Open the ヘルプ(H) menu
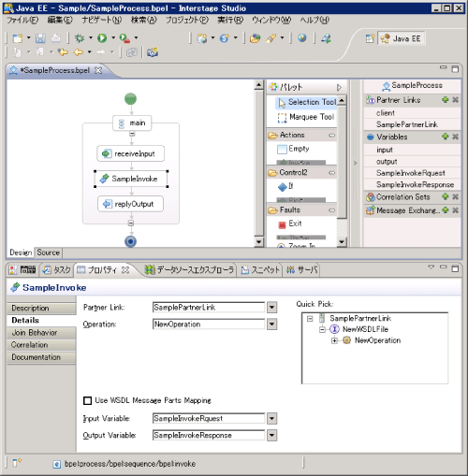Screen dimensions: 468x476 (x=314, y=20)
